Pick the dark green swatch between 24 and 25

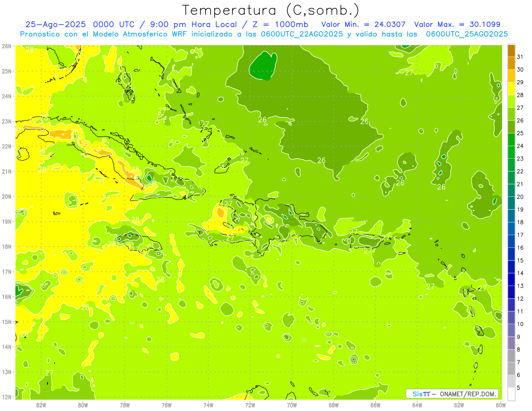point(511,139)
